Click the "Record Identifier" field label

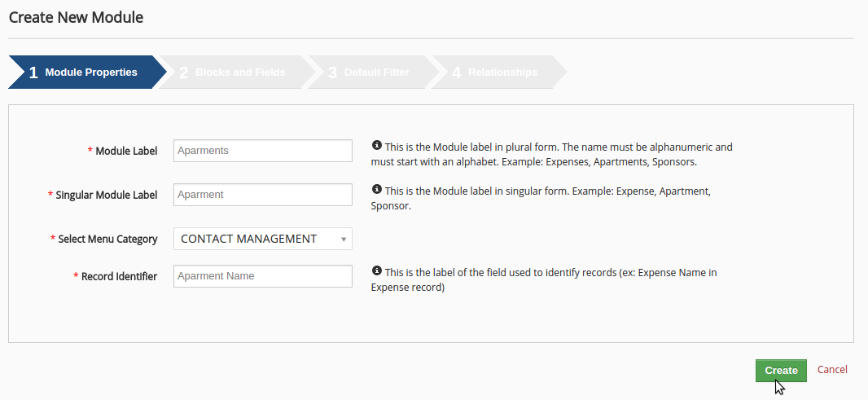point(119,277)
